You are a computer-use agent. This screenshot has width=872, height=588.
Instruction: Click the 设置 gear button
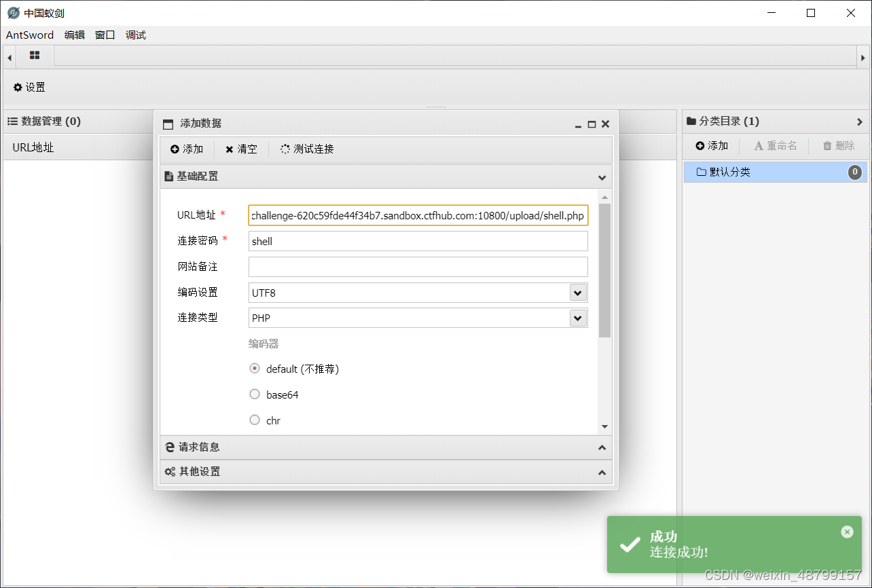click(x=29, y=88)
